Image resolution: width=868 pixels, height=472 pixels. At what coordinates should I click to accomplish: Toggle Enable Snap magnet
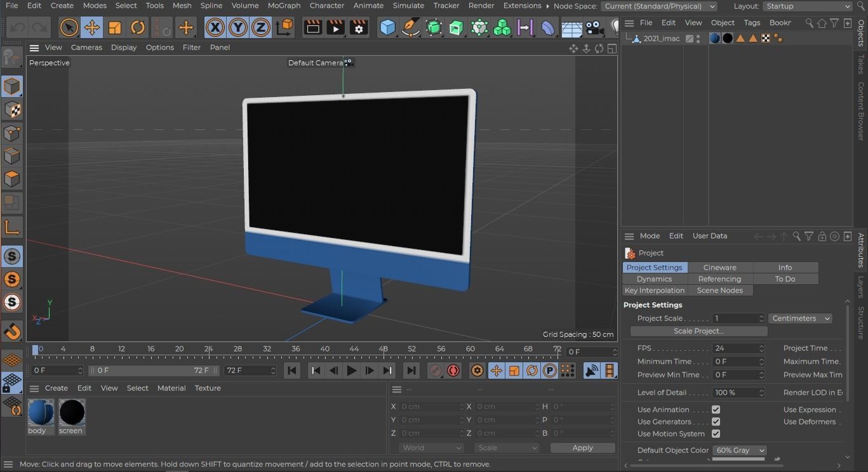pyautogui.click(x=12, y=331)
